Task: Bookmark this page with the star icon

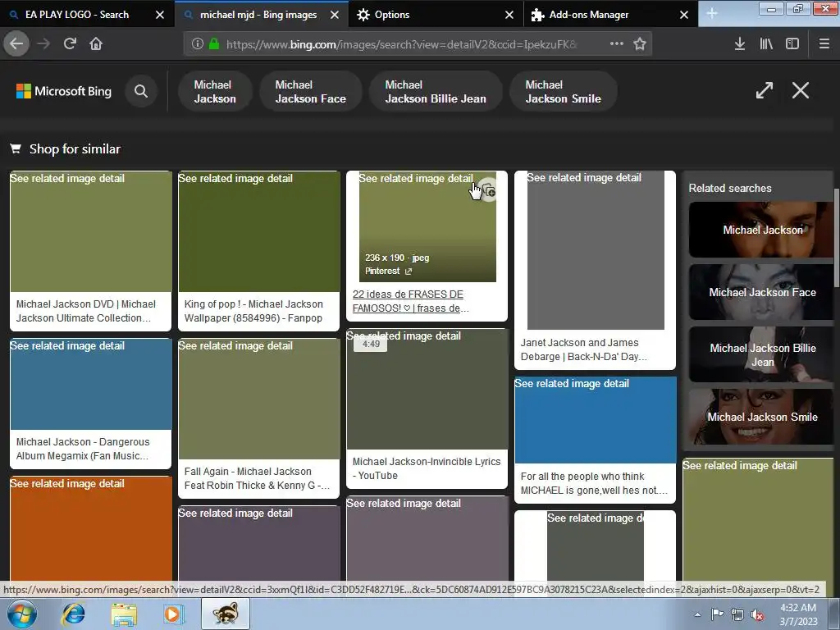Action: pos(640,44)
